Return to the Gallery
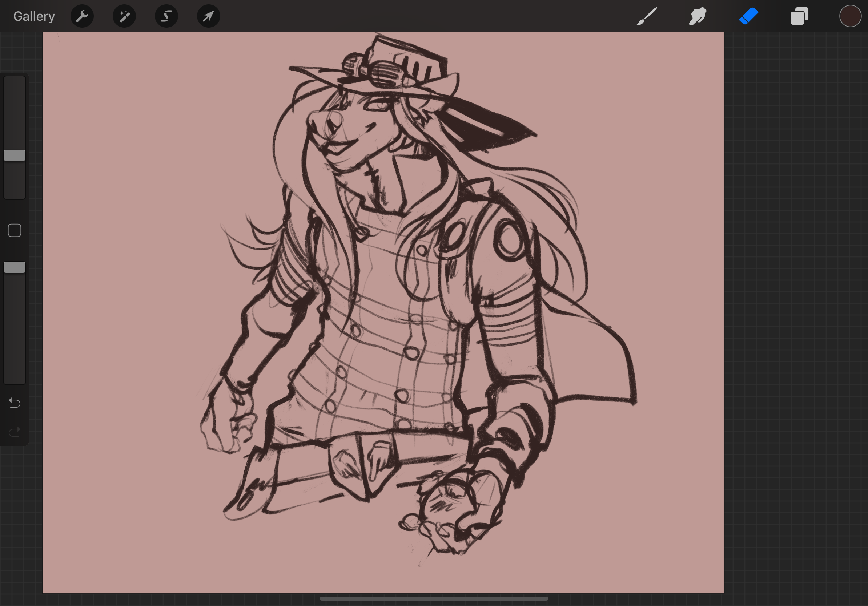 pyautogui.click(x=34, y=16)
